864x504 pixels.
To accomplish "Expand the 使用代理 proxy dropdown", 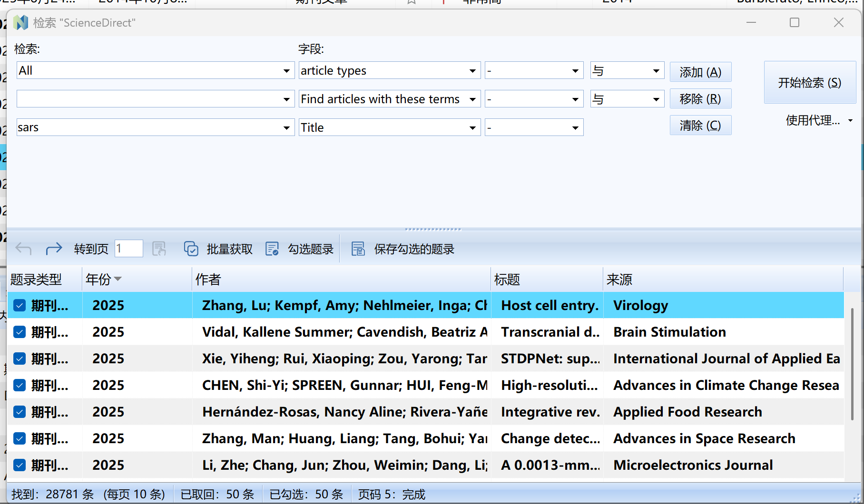I will pos(850,120).
